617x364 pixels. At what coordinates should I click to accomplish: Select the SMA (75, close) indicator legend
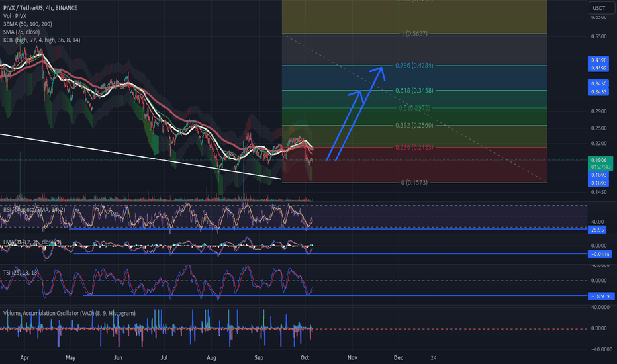(21, 32)
